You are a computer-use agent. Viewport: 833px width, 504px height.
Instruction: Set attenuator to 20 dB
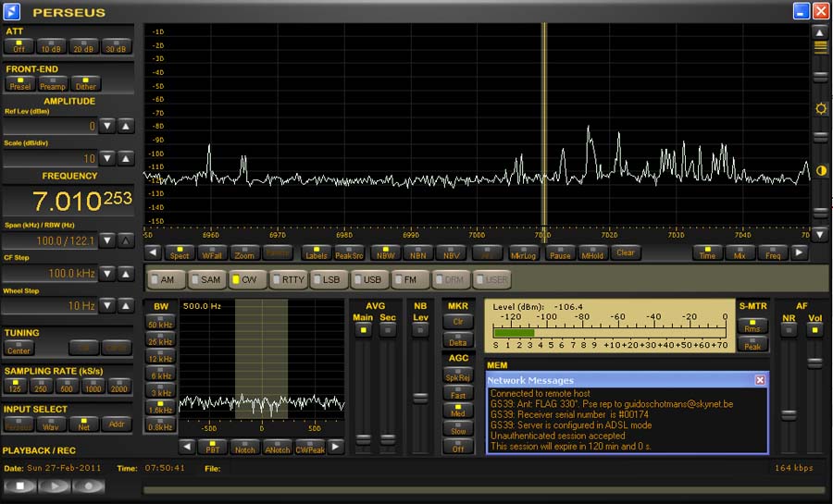pyautogui.click(x=83, y=46)
